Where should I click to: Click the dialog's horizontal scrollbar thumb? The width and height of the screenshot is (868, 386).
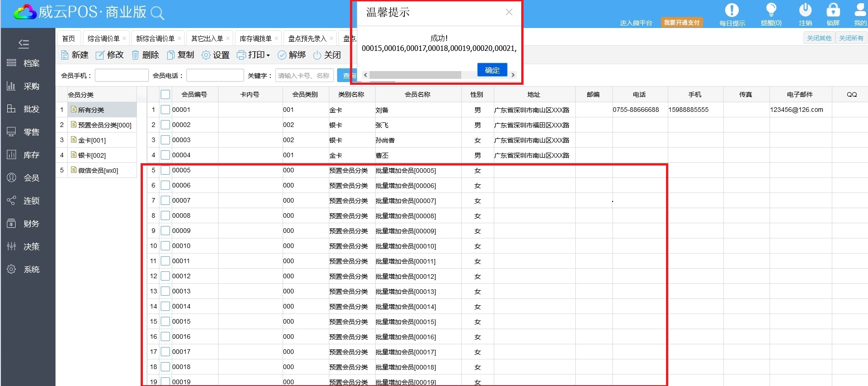point(415,75)
